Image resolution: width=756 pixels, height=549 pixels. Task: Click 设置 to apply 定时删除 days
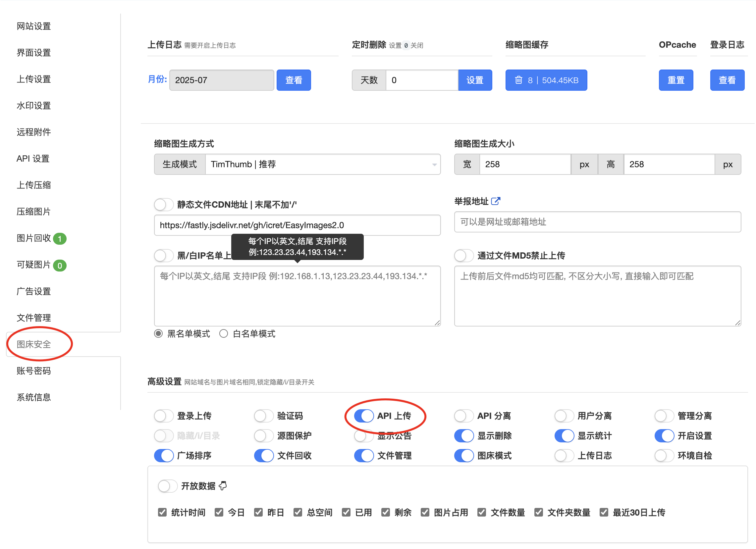tap(475, 80)
